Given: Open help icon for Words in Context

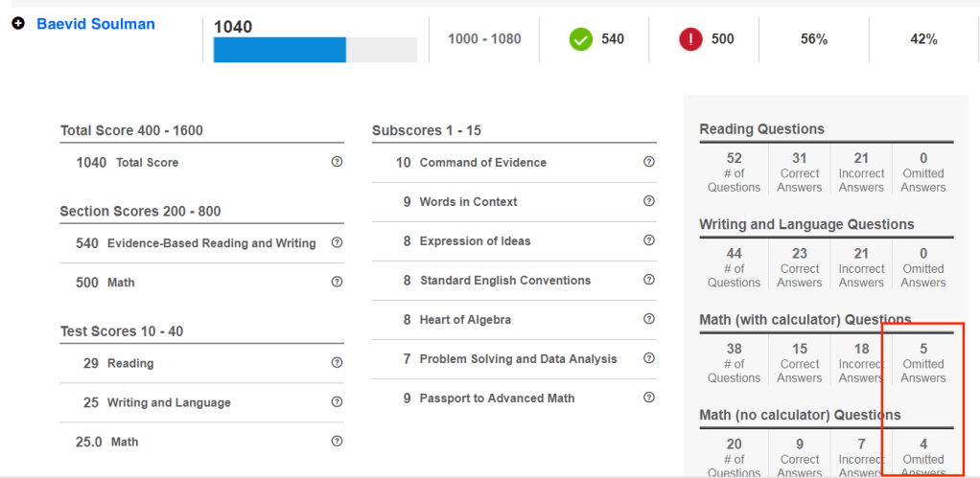Looking at the screenshot, I should [649, 201].
